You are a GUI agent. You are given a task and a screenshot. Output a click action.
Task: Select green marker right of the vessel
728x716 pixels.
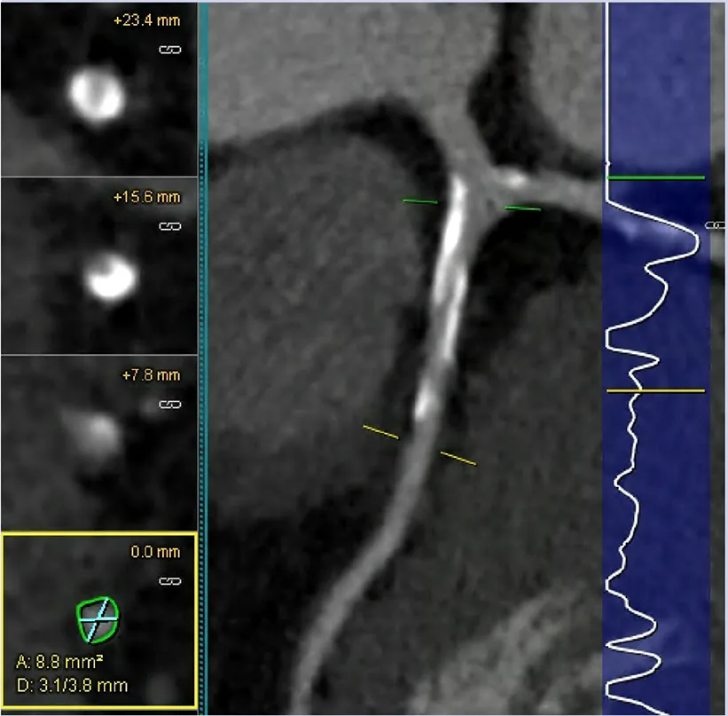(x=522, y=209)
